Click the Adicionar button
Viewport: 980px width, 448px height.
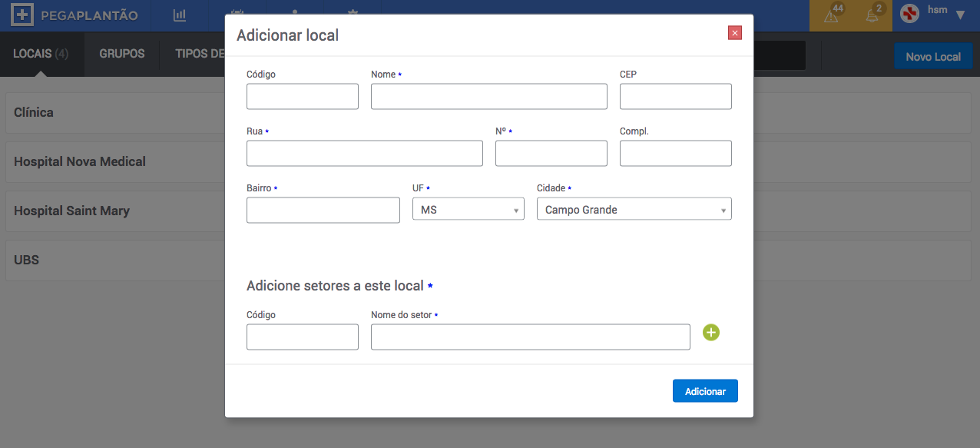(x=705, y=391)
